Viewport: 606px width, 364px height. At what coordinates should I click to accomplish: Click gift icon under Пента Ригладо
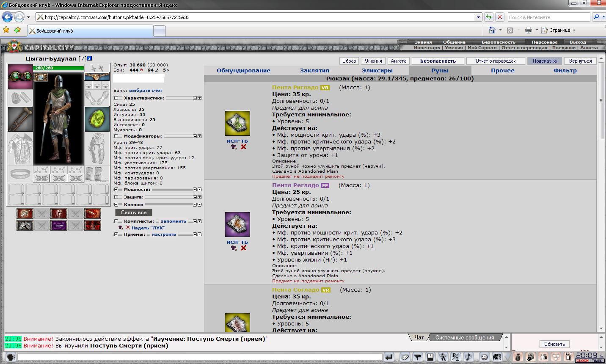click(x=234, y=147)
